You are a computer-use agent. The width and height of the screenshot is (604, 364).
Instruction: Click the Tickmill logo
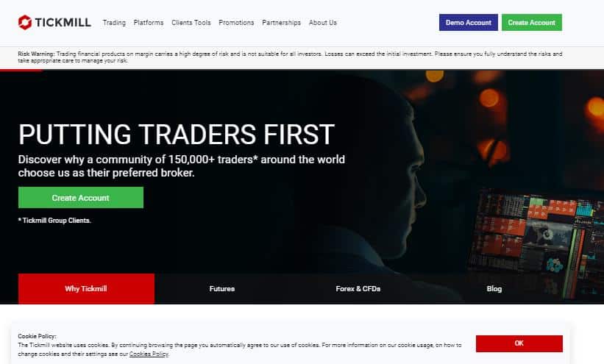(x=54, y=22)
